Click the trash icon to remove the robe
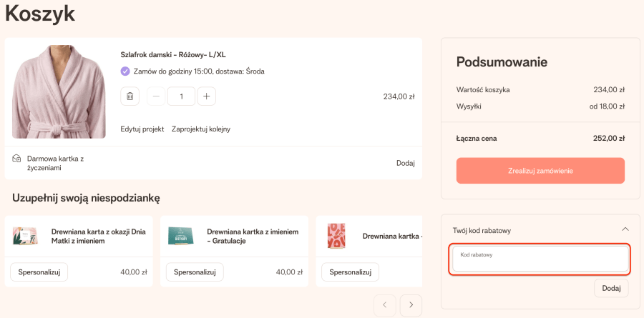Viewport: 644px width, 318px height. click(x=130, y=96)
